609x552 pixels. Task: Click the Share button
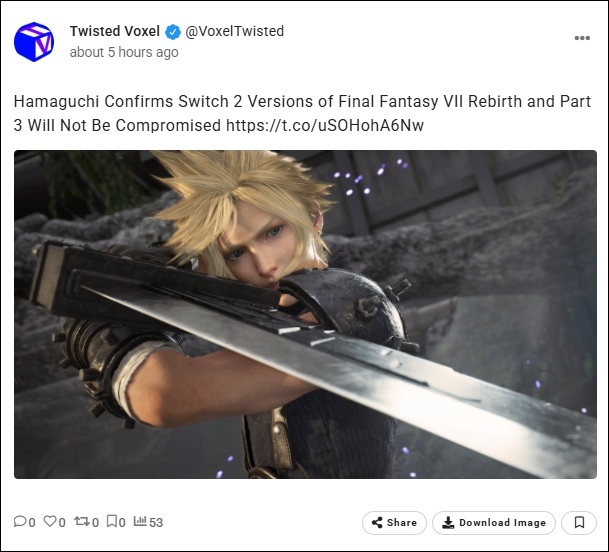tap(394, 523)
